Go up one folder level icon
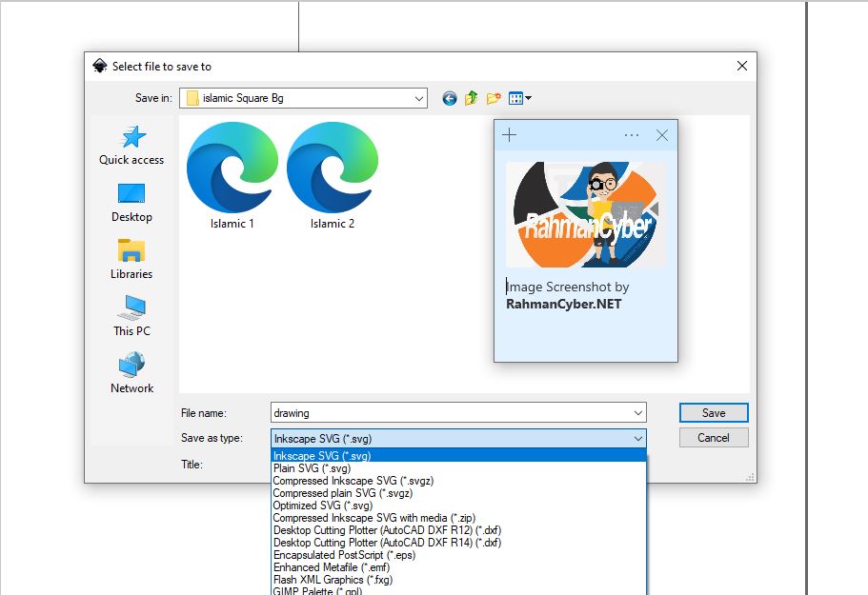Viewport: 868px width, 595px height. pos(471,98)
